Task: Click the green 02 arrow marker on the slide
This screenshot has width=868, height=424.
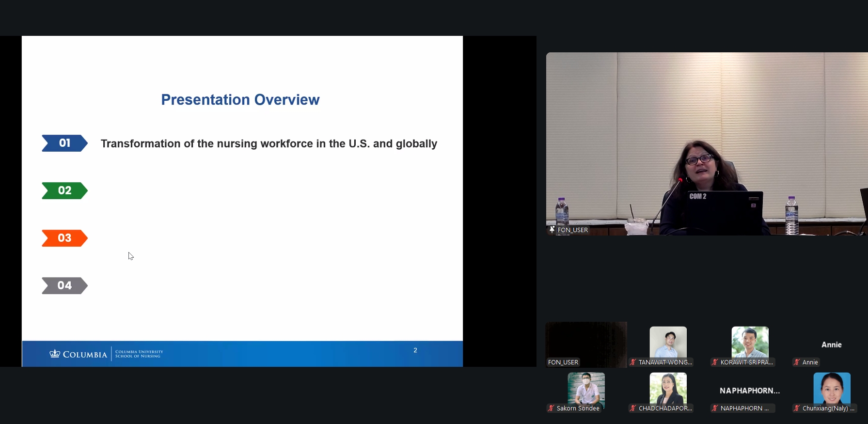Action: coord(64,190)
